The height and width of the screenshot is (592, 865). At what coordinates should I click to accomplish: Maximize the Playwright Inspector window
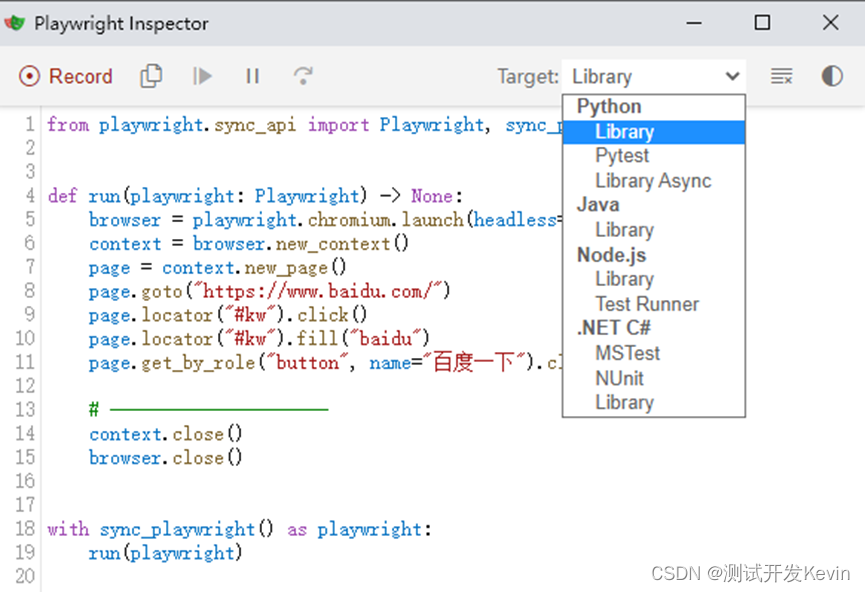coord(762,23)
